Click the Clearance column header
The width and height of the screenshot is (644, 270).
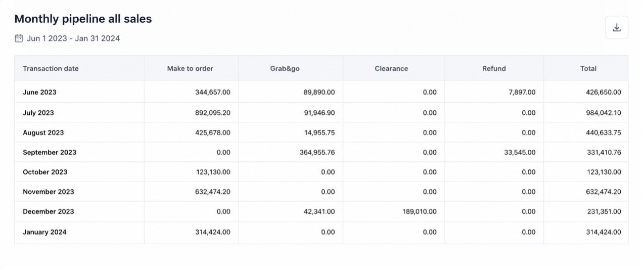pos(391,68)
